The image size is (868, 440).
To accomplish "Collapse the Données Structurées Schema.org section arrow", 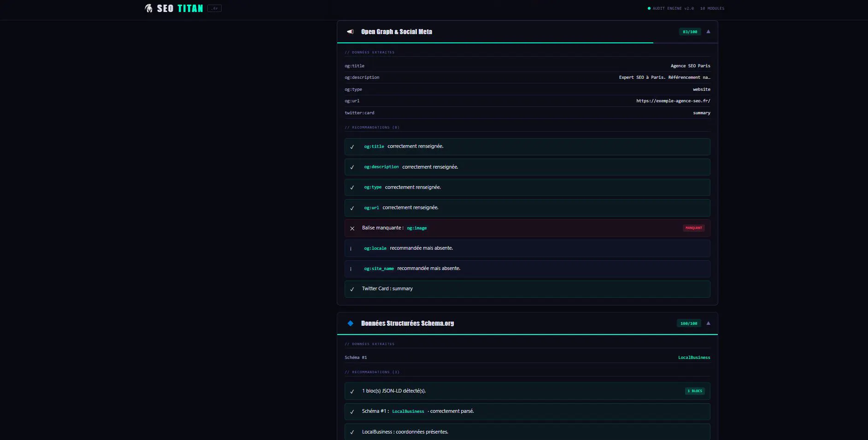I will click(x=709, y=323).
